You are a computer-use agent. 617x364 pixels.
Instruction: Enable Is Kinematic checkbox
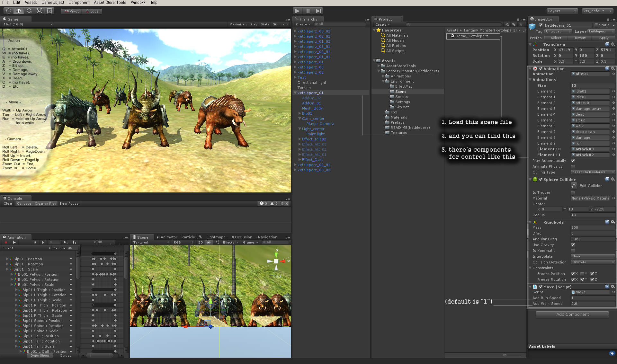573,251
